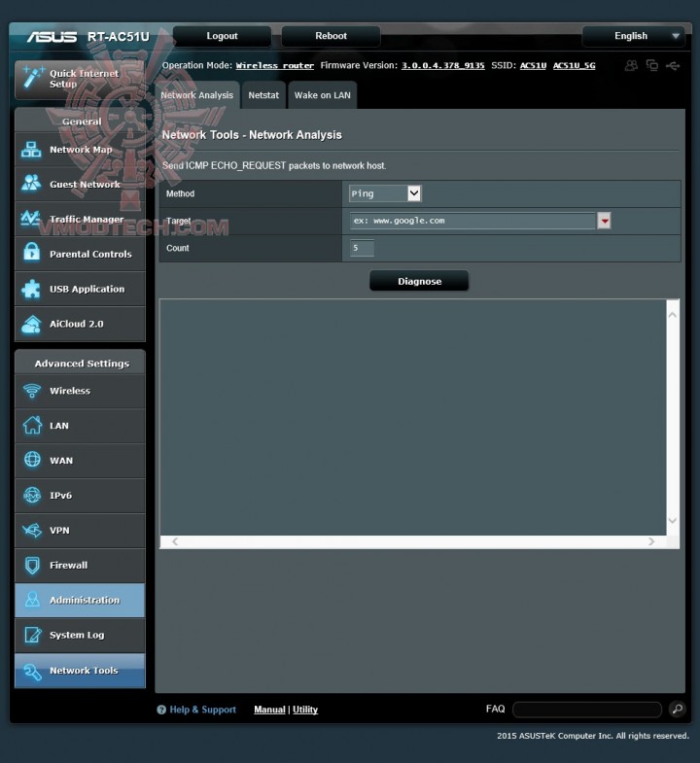Click the network copy status icon
This screenshot has height=763, width=700.
click(x=652, y=65)
